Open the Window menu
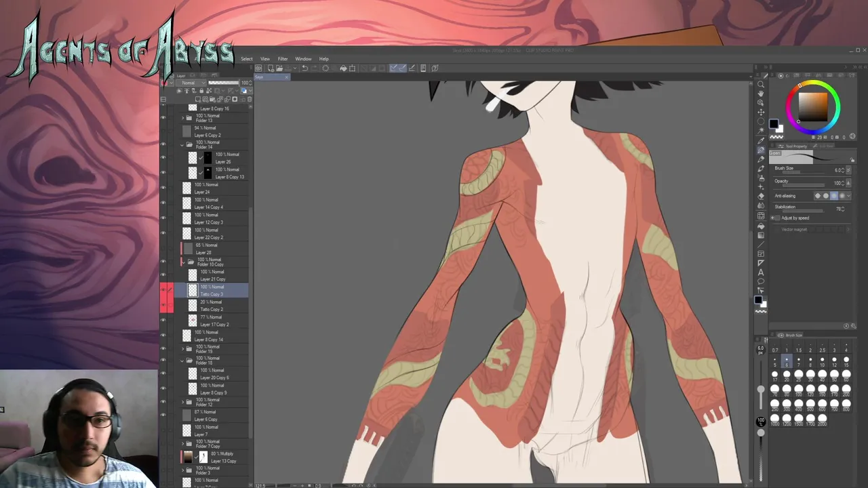Screen dimensions: 868x488 [303, 59]
